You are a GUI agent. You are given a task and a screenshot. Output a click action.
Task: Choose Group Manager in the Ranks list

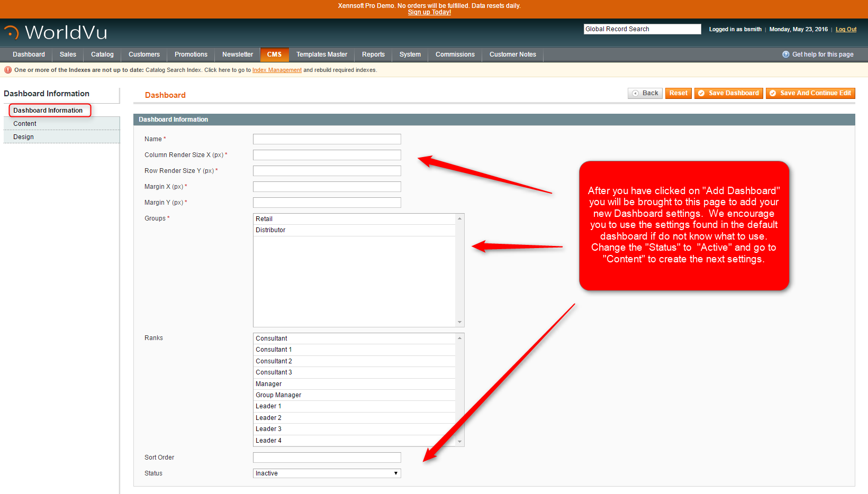coord(278,395)
